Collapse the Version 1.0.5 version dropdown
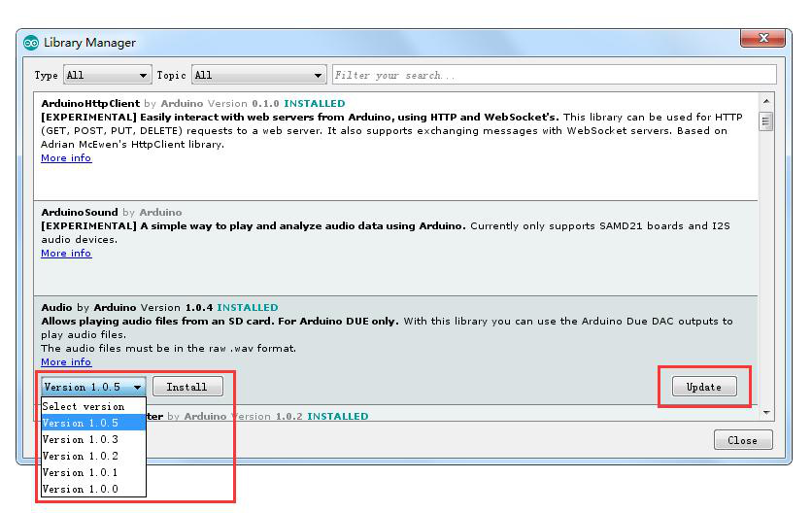The image size is (812, 513). [x=93, y=387]
